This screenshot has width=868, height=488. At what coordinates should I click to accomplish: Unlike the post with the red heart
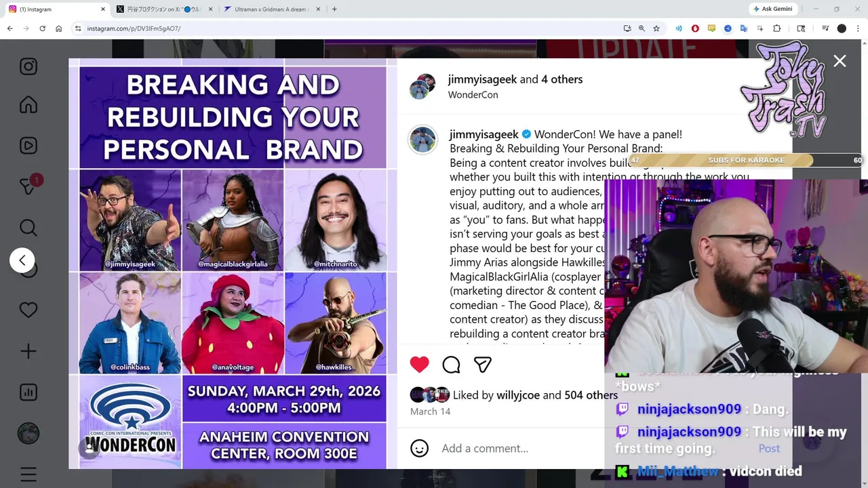pyautogui.click(x=420, y=365)
